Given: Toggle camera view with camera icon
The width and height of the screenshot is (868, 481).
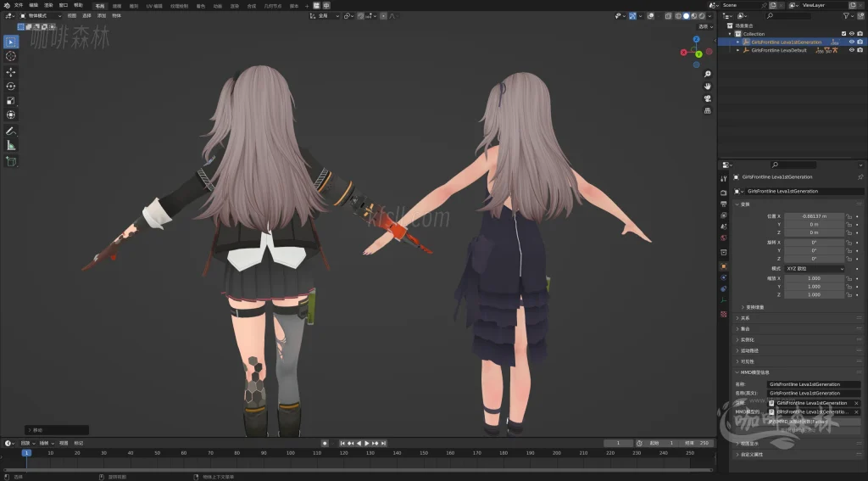Looking at the screenshot, I should [x=708, y=98].
